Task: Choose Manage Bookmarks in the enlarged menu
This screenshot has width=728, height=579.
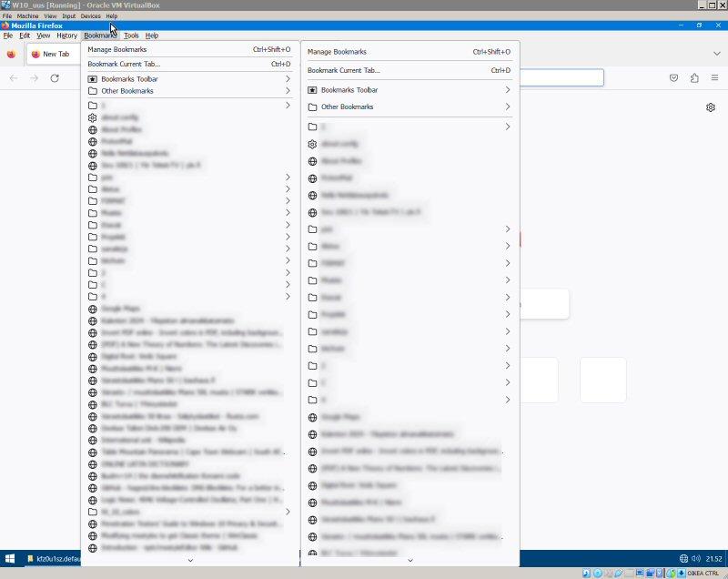Action: click(x=409, y=52)
